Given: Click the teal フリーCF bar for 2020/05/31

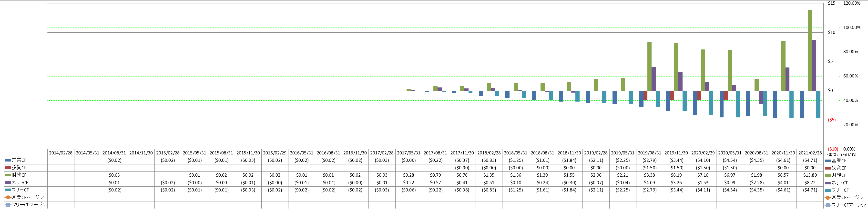Looking at the screenshot, I should click(738, 104).
